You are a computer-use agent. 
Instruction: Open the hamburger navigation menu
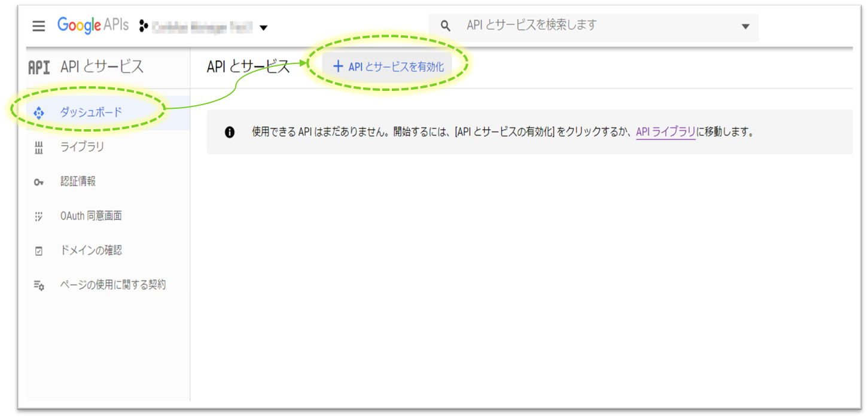tap(39, 27)
